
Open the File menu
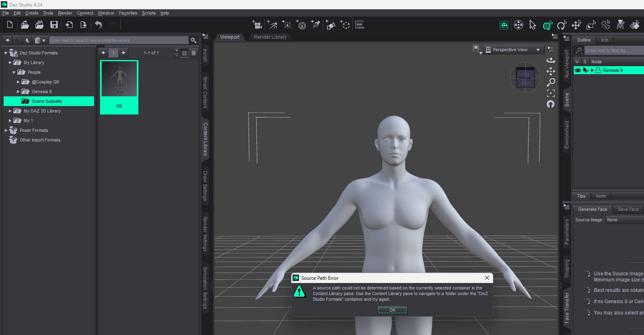click(x=6, y=13)
